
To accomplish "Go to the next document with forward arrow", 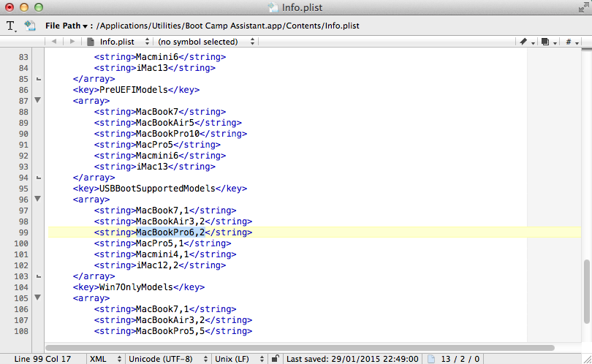I will pyautogui.click(x=72, y=42).
